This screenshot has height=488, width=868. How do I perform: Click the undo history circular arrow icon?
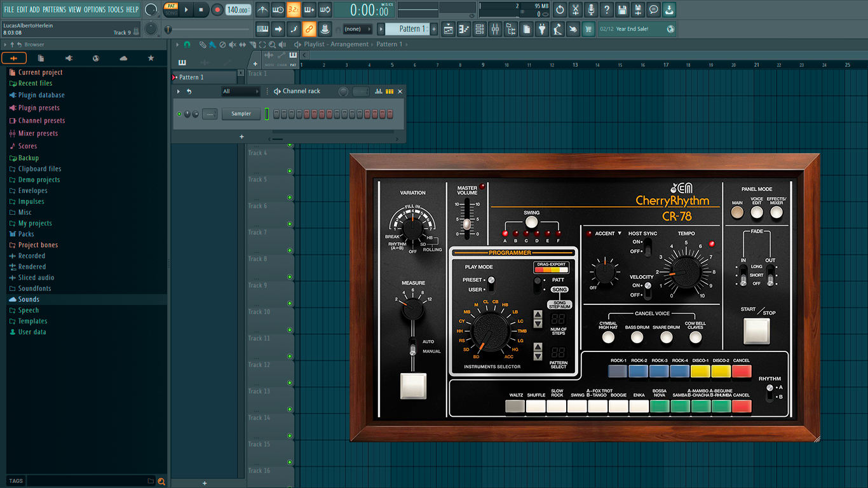click(560, 10)
